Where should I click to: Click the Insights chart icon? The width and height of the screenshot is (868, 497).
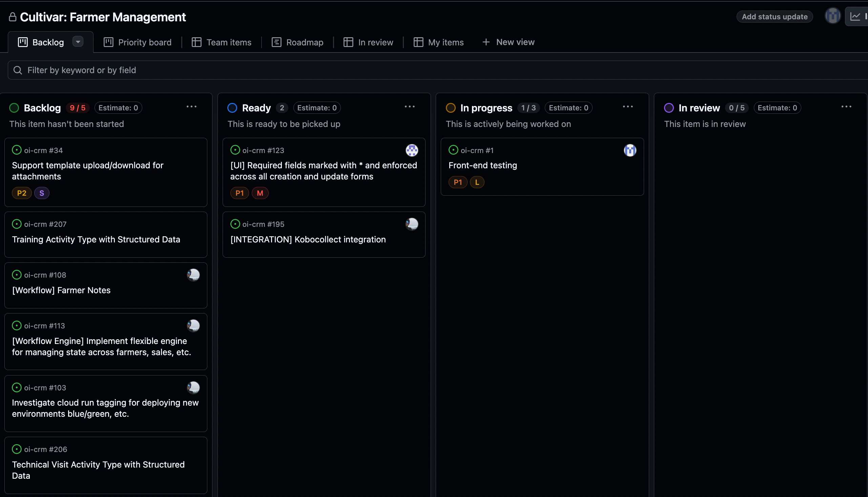855,16
